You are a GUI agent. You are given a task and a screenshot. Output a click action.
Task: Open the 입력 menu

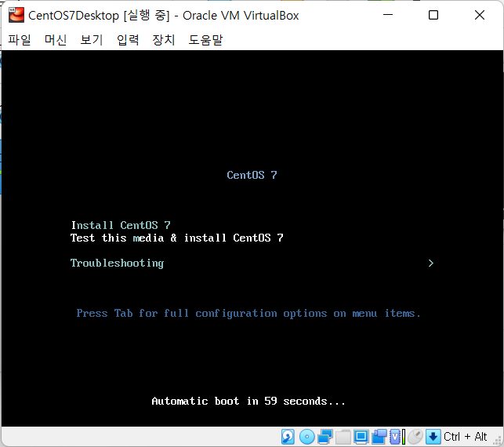coord(128,40)
